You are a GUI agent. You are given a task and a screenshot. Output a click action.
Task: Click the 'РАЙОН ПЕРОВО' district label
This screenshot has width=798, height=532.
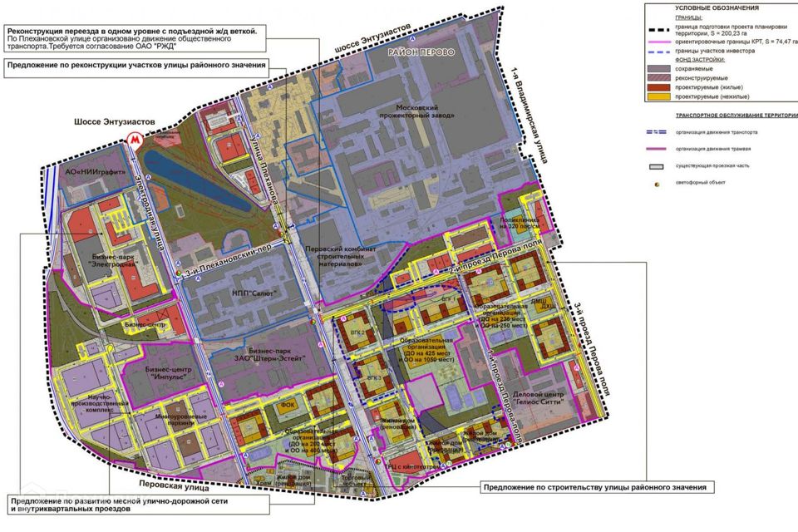coord(421,52)
